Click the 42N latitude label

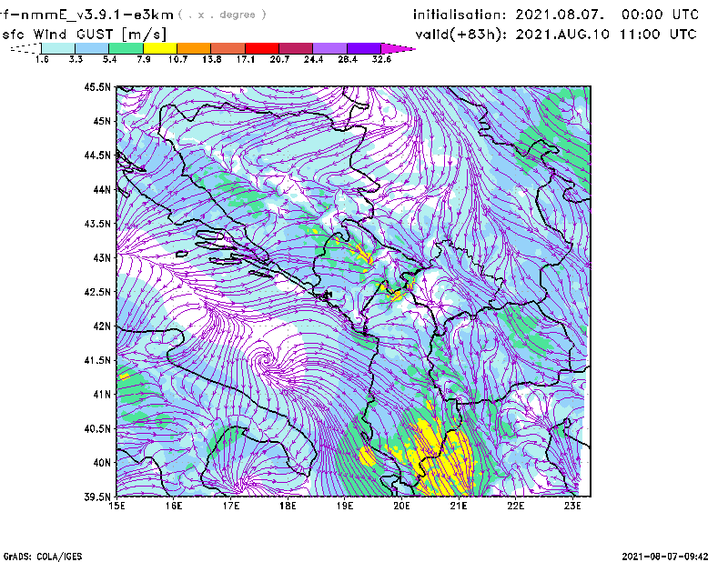102,326
